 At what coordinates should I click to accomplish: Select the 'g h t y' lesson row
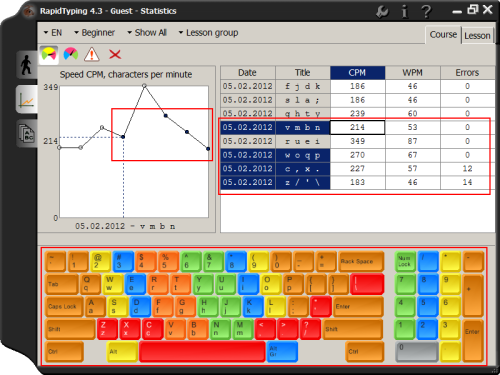(358, 113)
